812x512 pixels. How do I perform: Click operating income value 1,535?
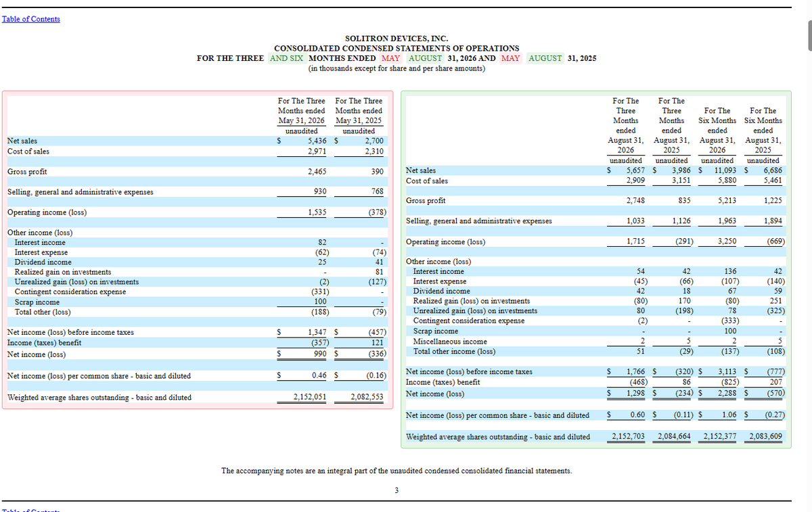click(317, 212)
